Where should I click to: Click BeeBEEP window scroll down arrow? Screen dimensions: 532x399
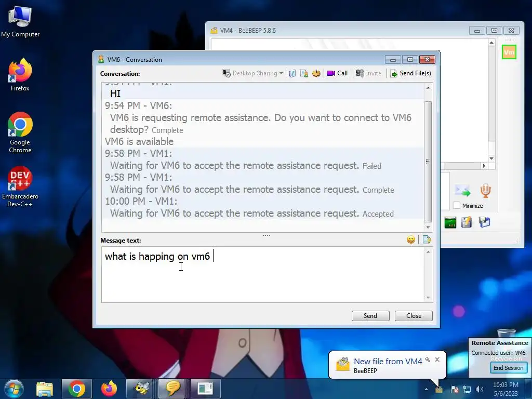pyautogui.click(x=491, y=158)
